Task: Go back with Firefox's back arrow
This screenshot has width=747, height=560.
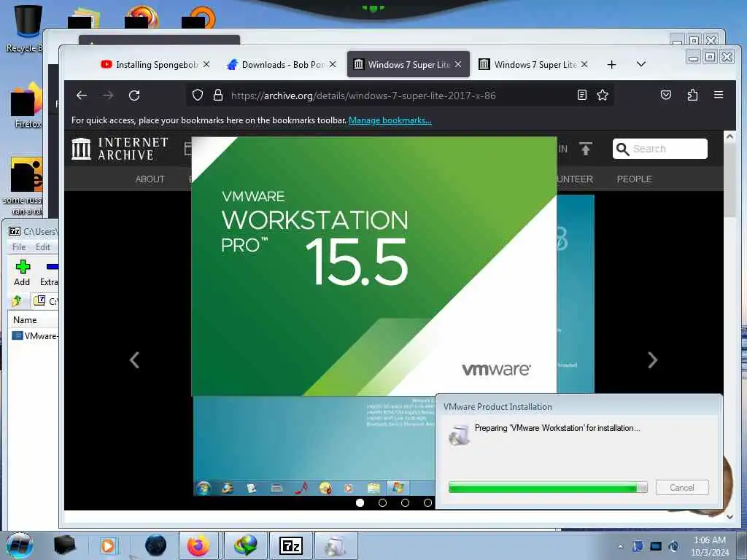Action: (82, 96)
